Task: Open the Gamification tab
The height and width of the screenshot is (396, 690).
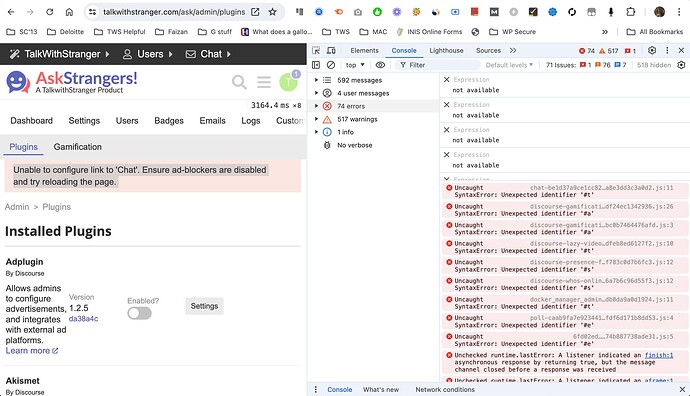Action: pyautogui.click(x=77, y=147)
